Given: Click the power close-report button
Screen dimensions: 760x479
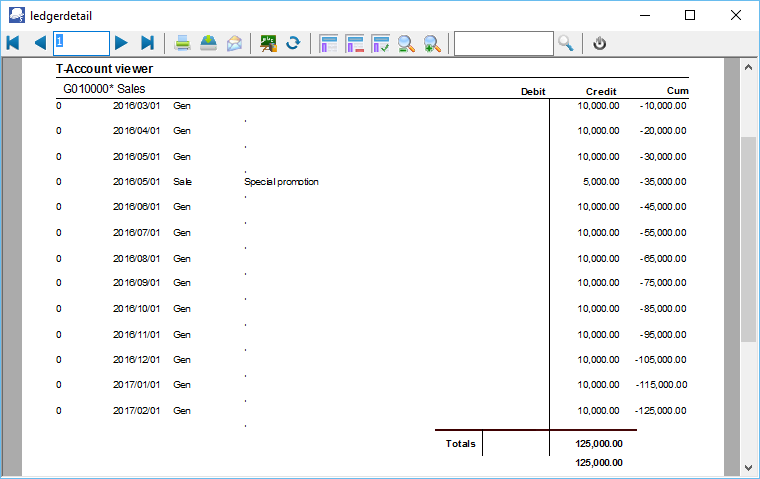Looking at the screenshot, I should [600, 43].
